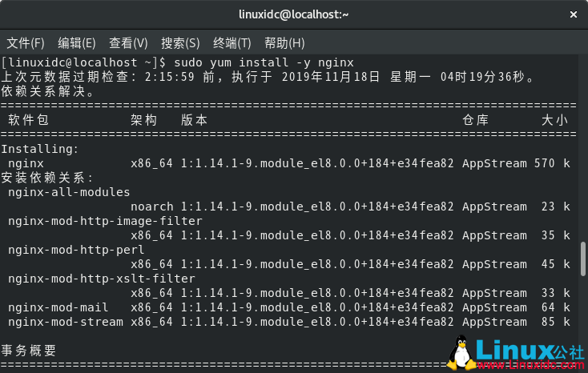The image size is (588, 373).
Task: Open the 编辑(E) menu
Action: tap(77, 43)
